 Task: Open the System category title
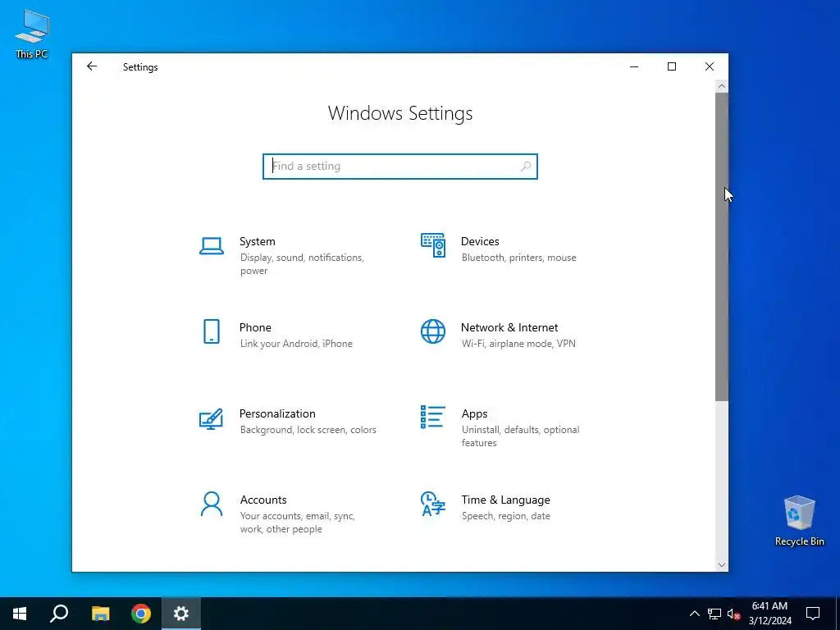pos(257,242)
